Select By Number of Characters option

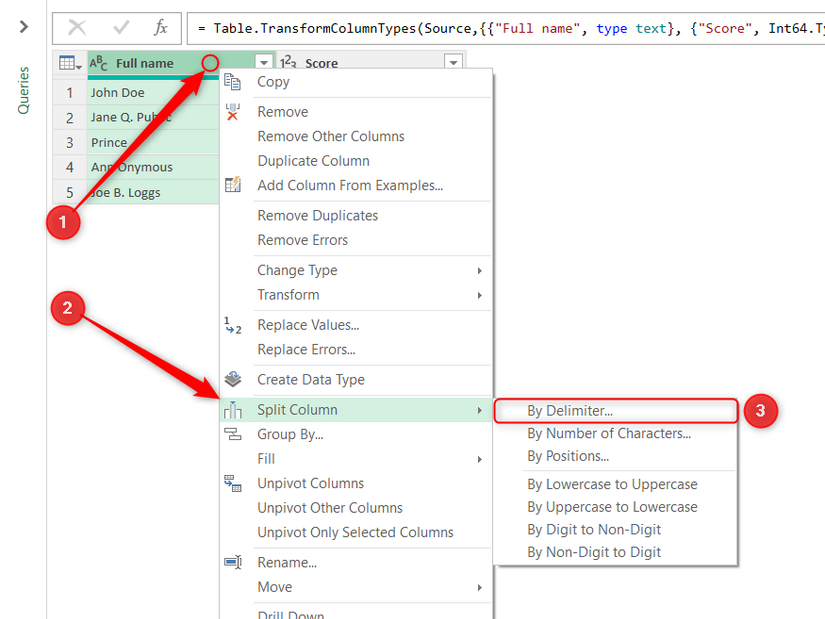click(609, 433)
